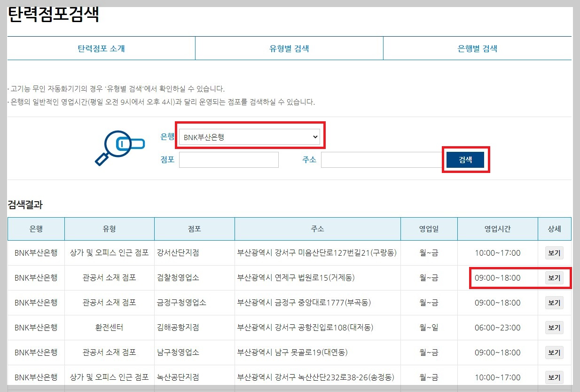
Task: View 남구청영업소 branch details
Action: pos(554,352)
